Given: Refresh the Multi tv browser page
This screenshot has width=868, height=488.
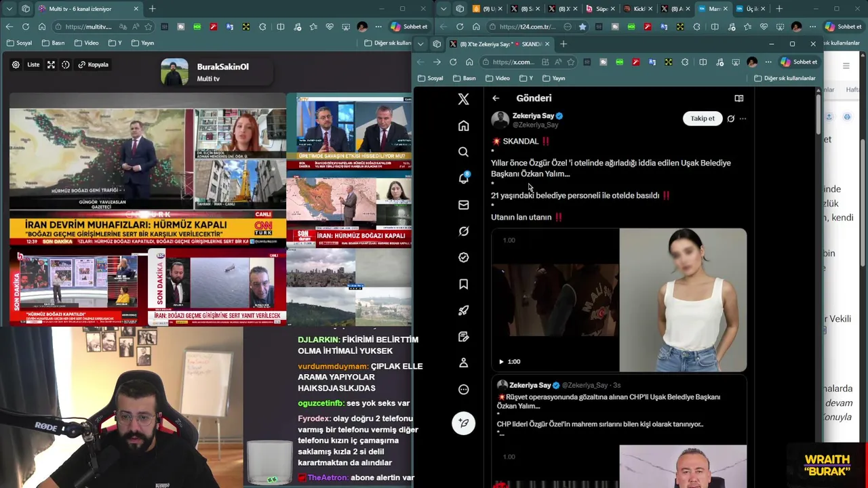Looking at the screenshot, I should (25, 26).
